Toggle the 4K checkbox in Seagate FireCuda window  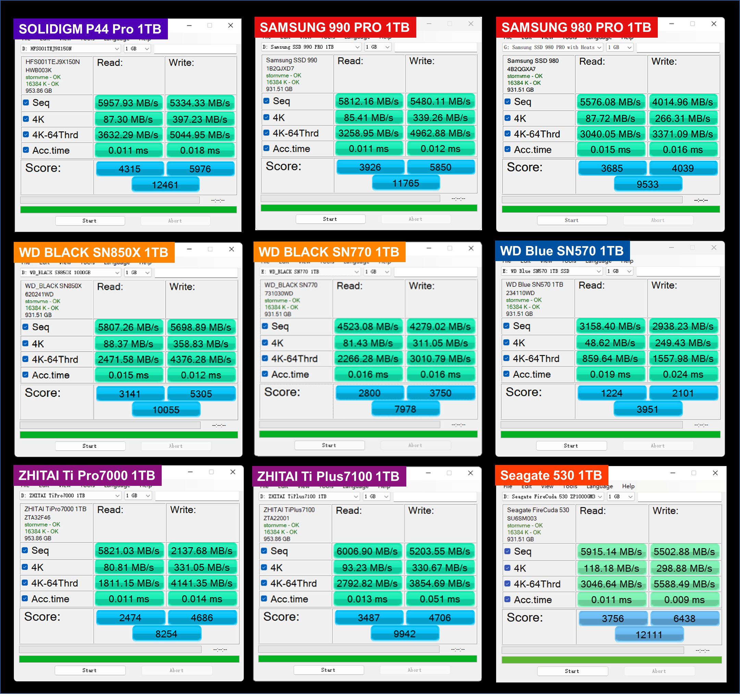507,568
